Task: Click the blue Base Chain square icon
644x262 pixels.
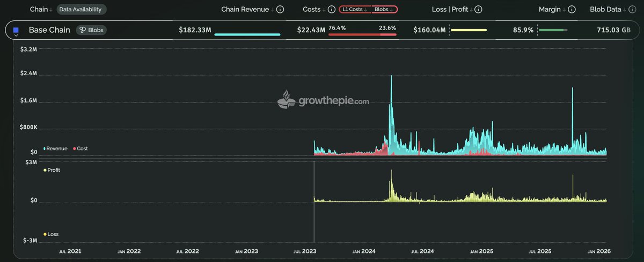Action: (16, 30)
